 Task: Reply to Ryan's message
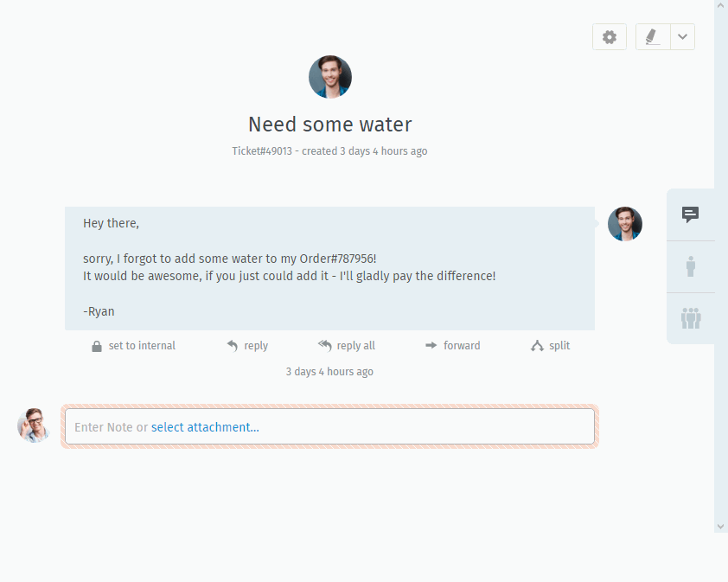(247, 346)
